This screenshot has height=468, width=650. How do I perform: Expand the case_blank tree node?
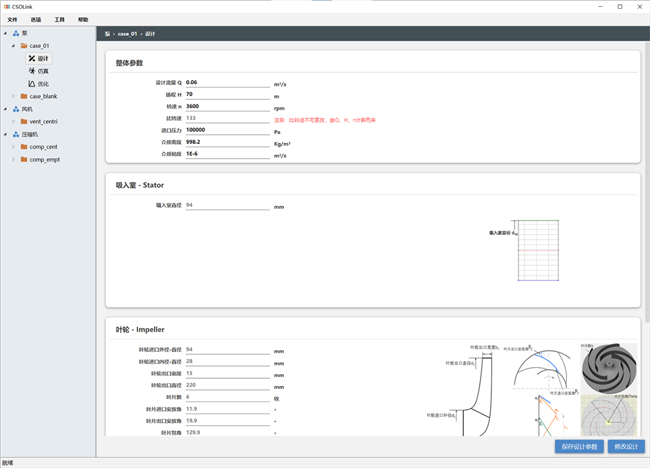click(x=13, y=96)
